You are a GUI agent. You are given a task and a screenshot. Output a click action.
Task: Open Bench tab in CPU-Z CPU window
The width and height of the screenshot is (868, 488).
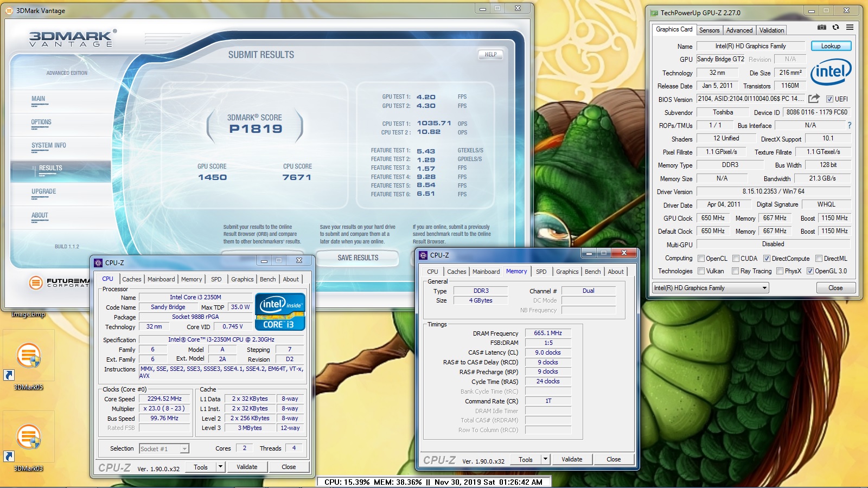pyautogui.click(x=267, y=279)
